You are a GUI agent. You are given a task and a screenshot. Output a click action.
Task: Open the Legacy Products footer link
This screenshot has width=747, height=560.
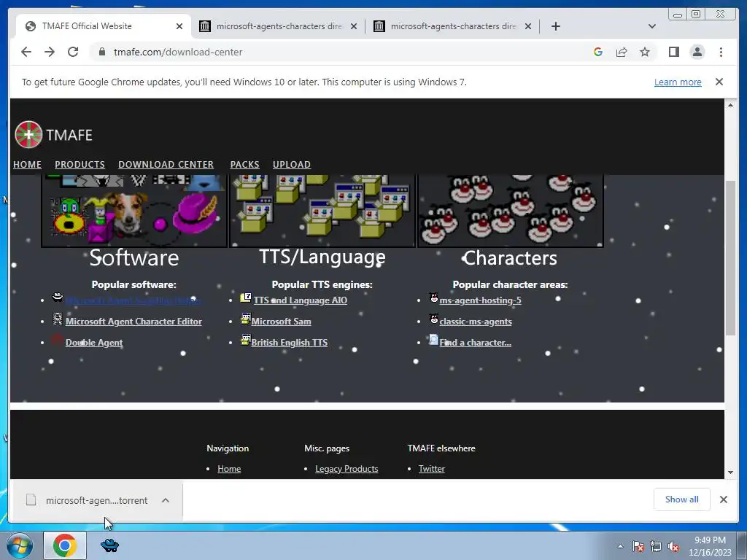point(347,469)
